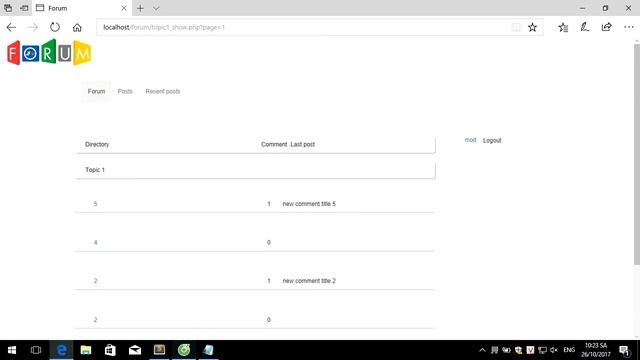
Task: Open the Action Center notifications
Action: pyautogui.click(x=624, y=350)
